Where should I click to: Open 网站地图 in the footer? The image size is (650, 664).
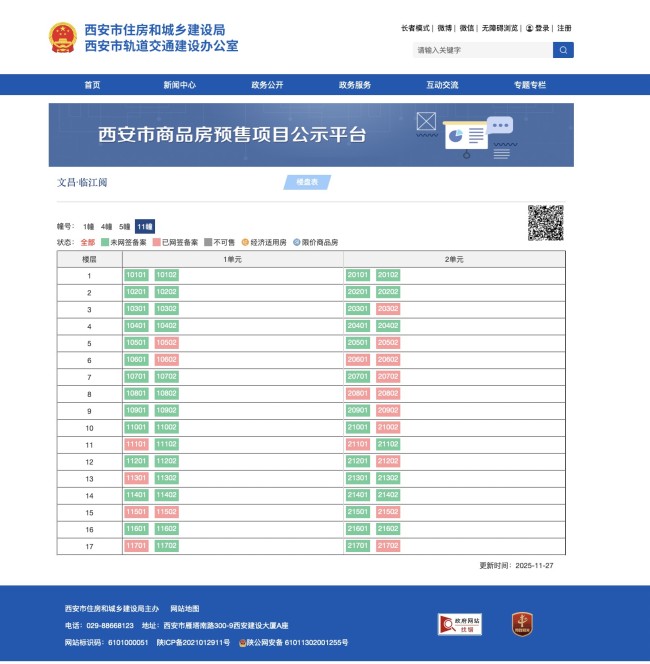(185, 609)
